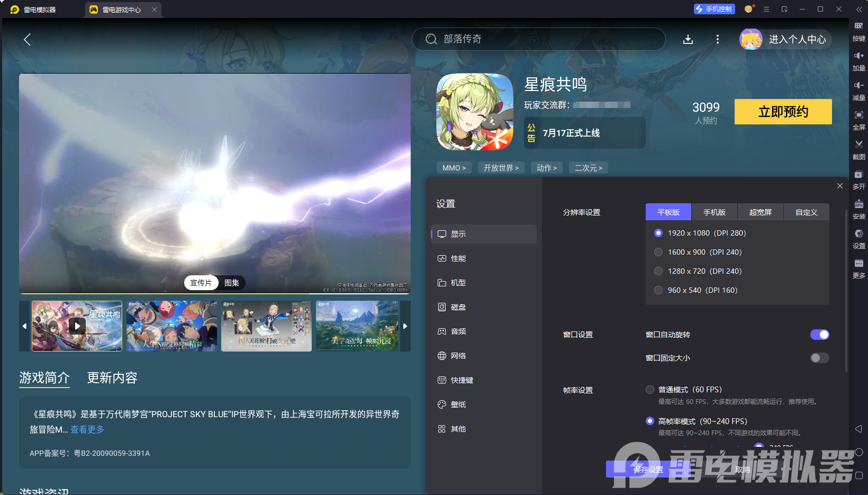Show next thumbnails with right carousel arrow
This screenshot has width=868, height=495.
coord(405,326)
